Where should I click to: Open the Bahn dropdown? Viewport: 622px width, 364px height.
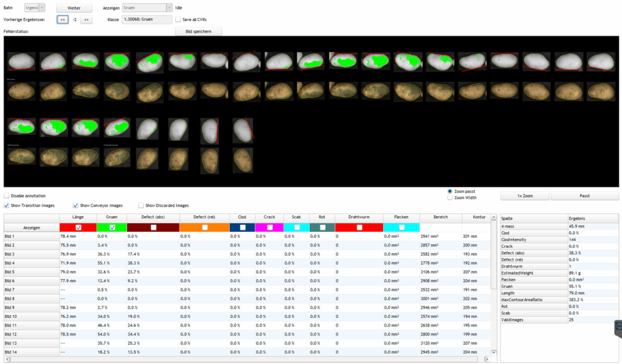pos(35,7)
